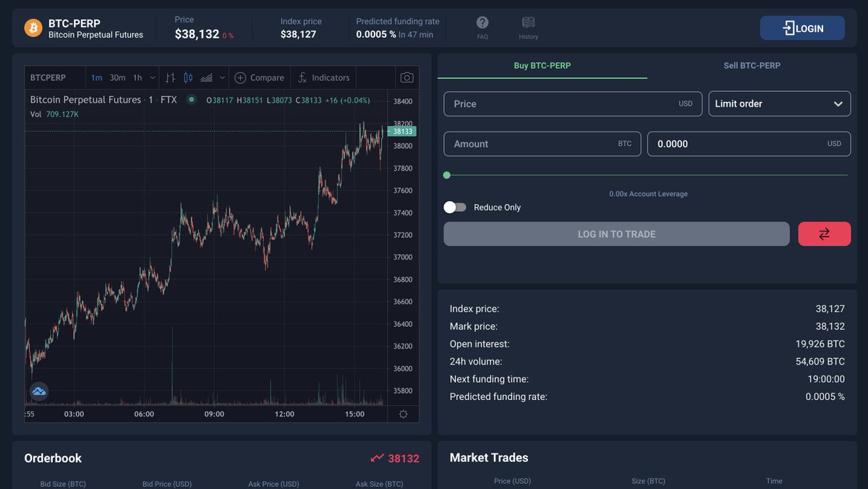This screenshot has height=489, width=868.
Task: Click the Price input field
Action: pyautogui.click(x=573, y=103)
